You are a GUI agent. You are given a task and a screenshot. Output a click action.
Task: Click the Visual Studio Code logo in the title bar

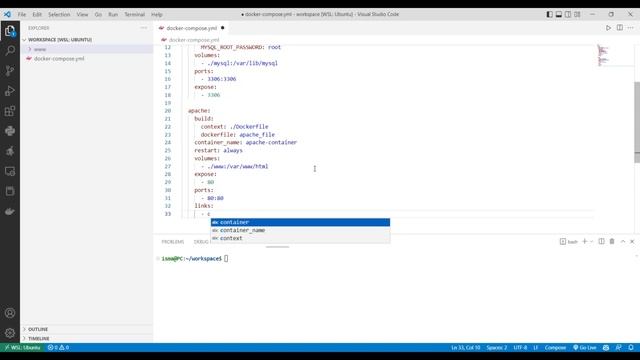click(x=7, y=14)
